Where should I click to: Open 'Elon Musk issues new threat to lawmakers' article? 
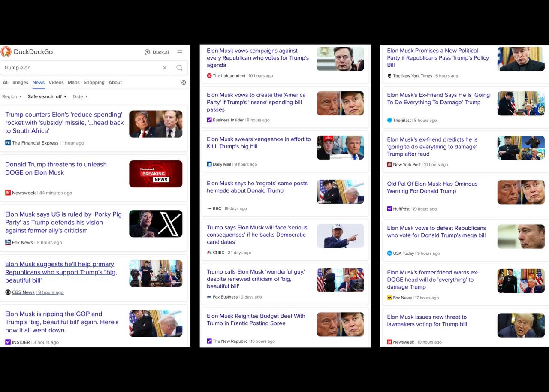pos(427,320)
